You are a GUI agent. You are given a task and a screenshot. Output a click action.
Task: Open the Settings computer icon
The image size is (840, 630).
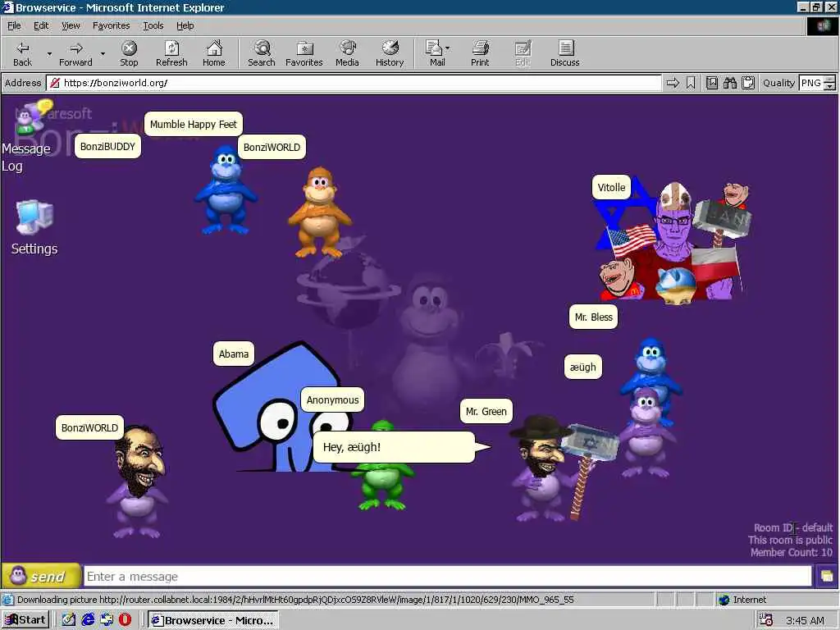(x=34, y=228)
